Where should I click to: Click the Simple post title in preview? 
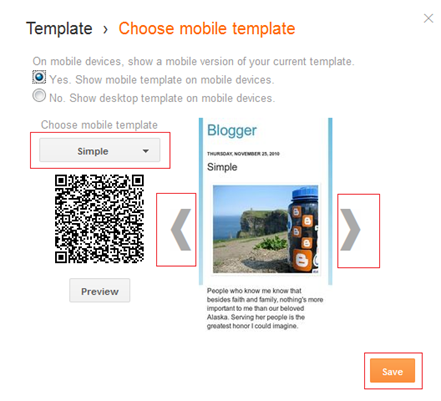point(222,167)
